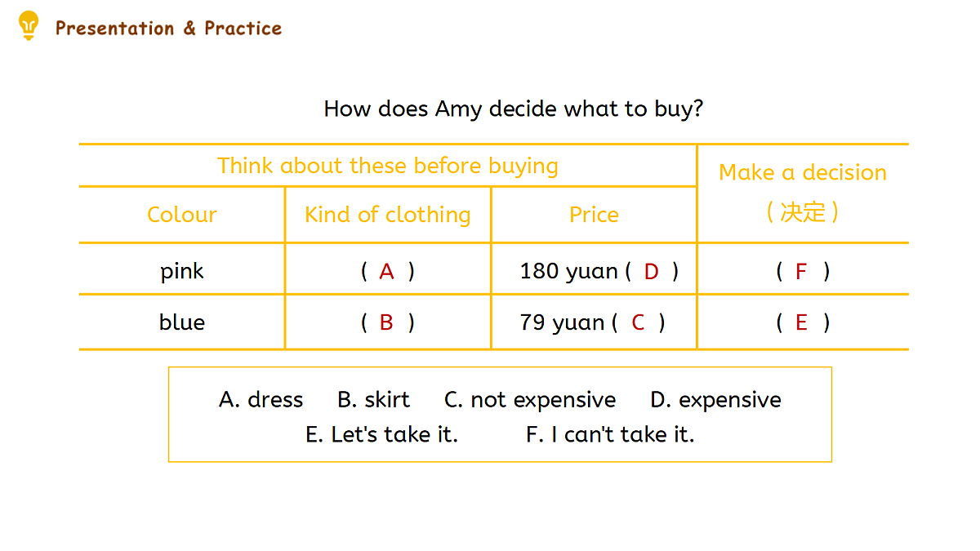Select 'Think about these before buying' header

pos(388,166)
